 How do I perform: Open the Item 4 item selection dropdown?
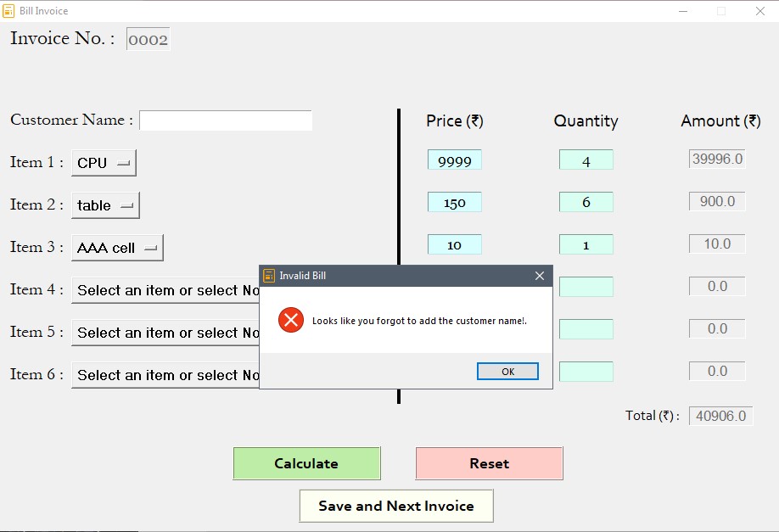pyautogui.click(x=165, y=290)
